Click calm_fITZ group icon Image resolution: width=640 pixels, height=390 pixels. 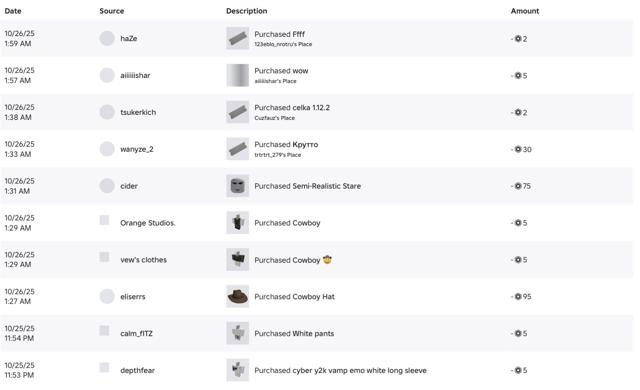pos(104,331)
